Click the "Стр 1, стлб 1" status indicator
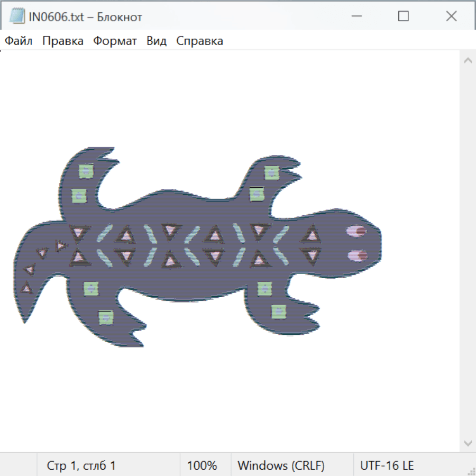This screenshot has width=476, height=476. (81, 466)
